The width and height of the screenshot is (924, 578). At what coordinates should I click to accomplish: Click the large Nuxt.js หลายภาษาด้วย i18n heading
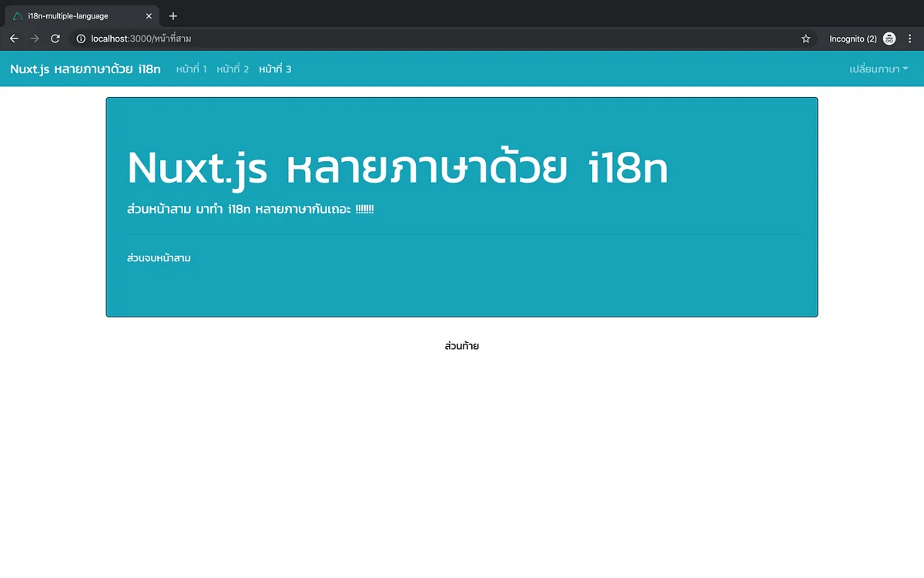397,167
